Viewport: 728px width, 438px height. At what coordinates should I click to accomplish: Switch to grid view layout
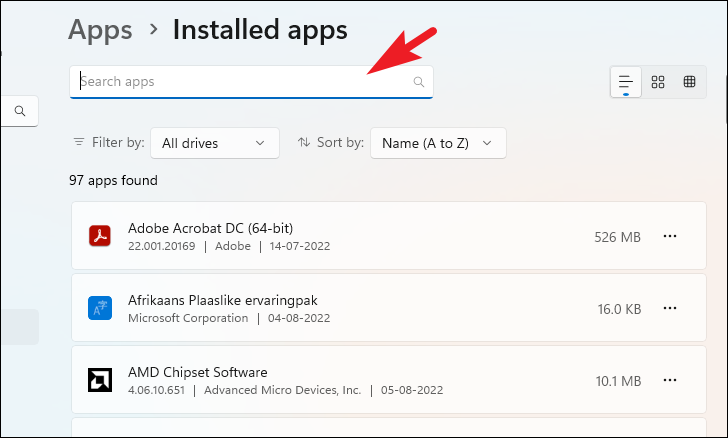(x=658, y=82)
